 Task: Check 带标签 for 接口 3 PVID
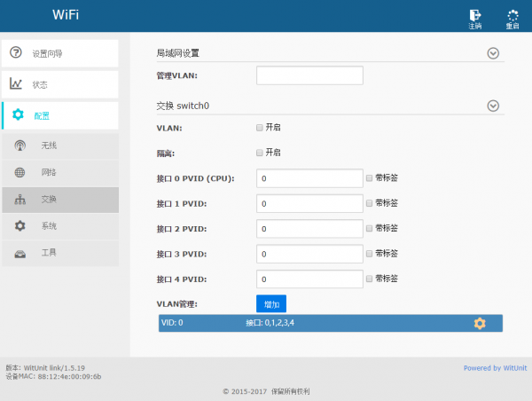[x=369, y=254]
